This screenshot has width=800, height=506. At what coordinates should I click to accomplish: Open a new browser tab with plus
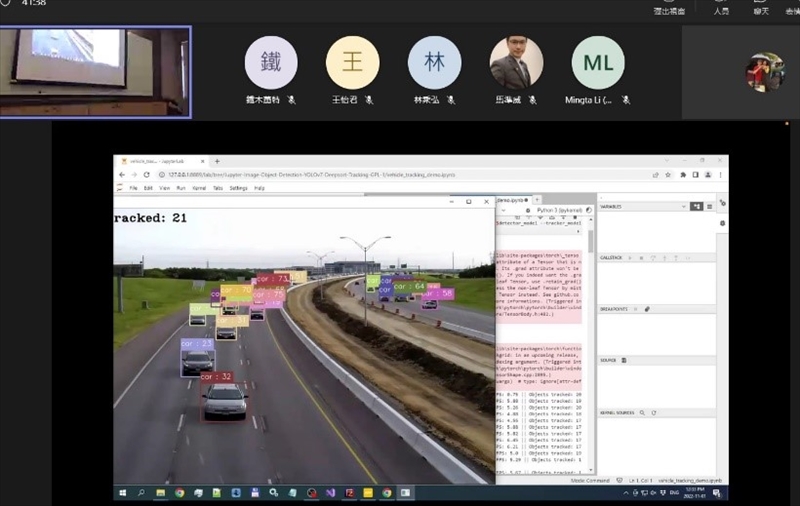217,161
